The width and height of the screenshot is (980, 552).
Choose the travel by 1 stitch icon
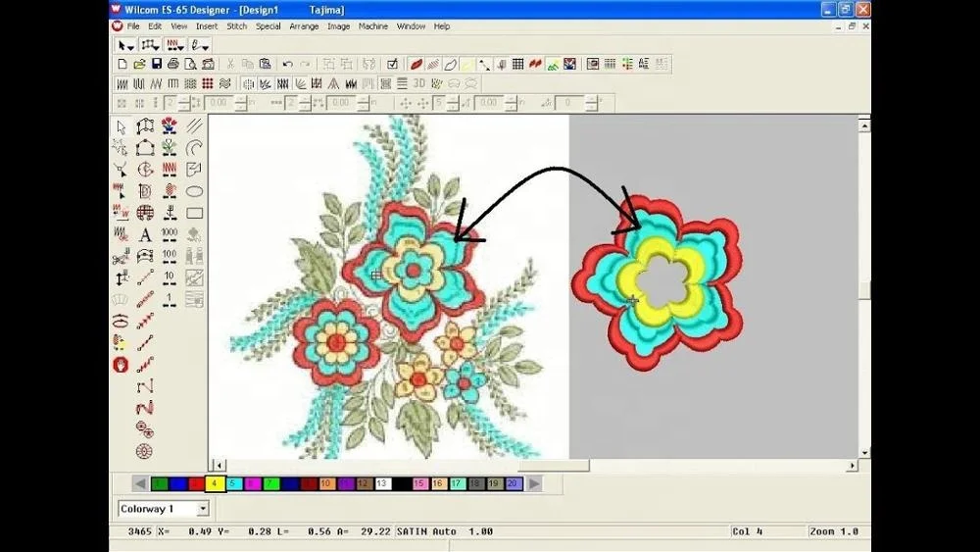[170, 300]
